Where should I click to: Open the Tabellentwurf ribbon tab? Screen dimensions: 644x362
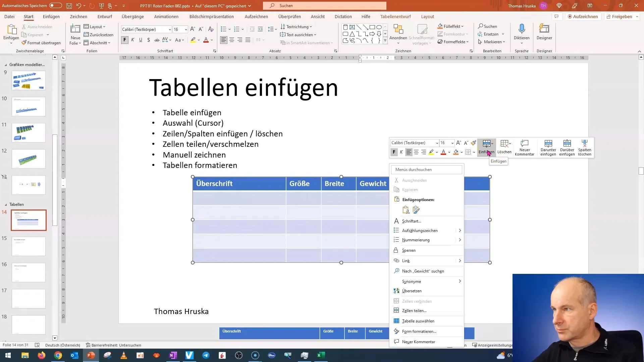tap(395, 16)
